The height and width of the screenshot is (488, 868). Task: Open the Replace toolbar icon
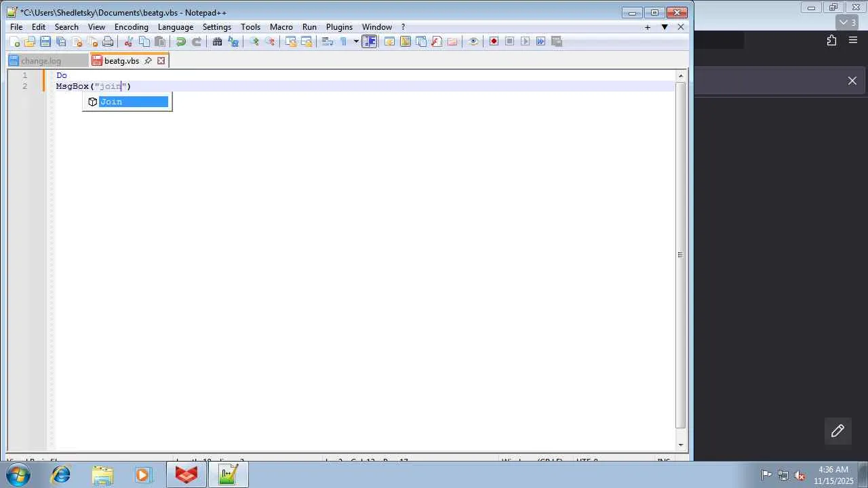tap(233, 41)
